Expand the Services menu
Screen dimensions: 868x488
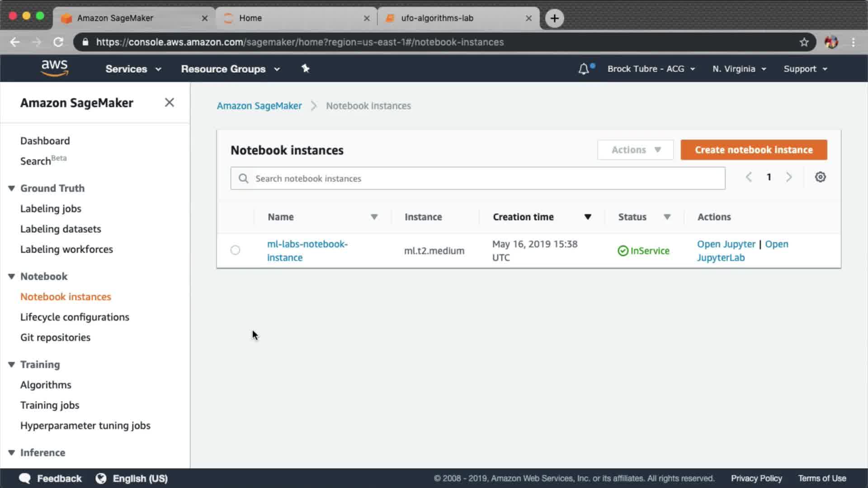click(133, 69)
